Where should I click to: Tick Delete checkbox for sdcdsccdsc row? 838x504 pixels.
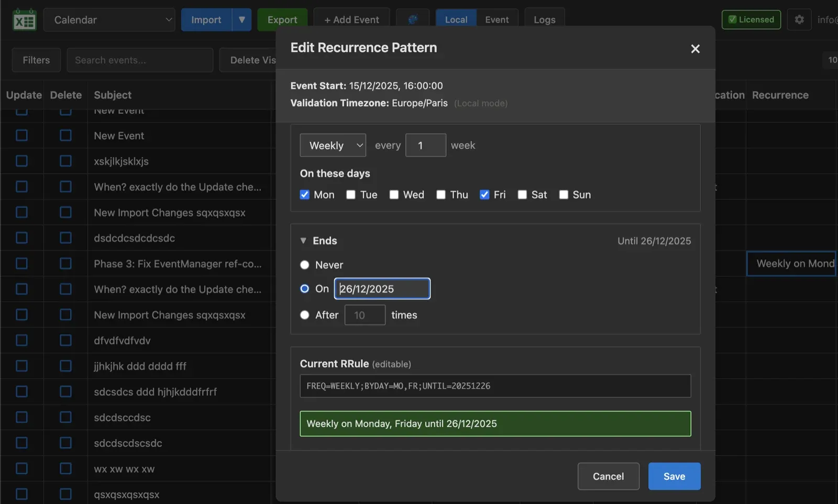click(x=65, y=418)
